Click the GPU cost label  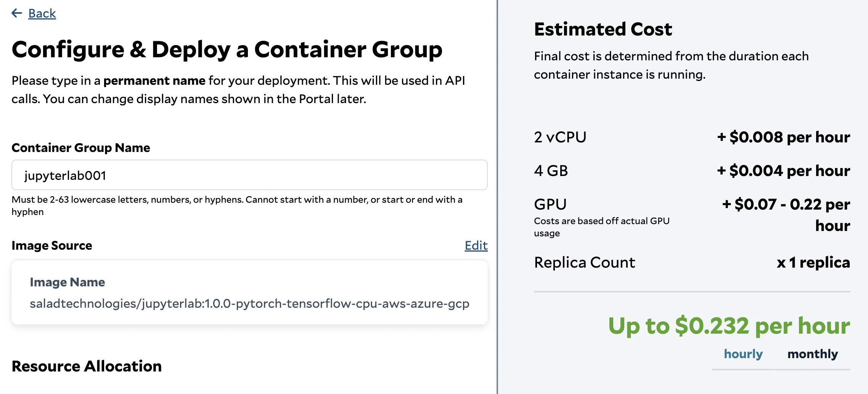coord(550,205)
